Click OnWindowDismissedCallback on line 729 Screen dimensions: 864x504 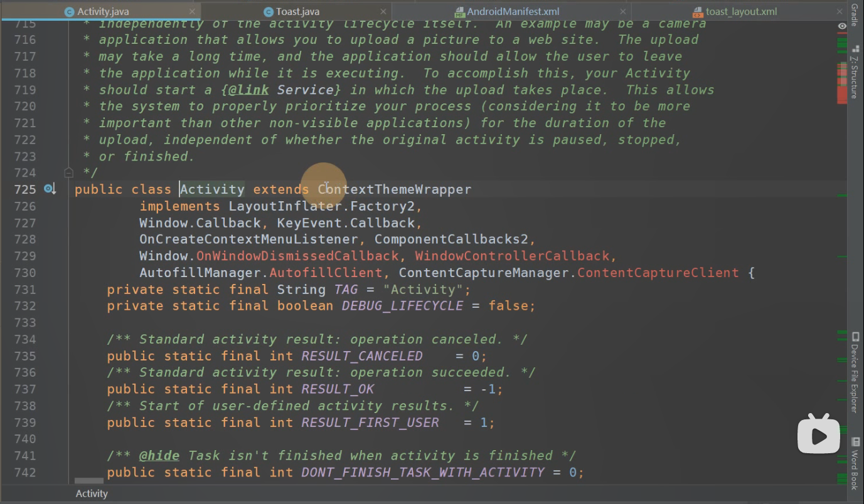297,256
